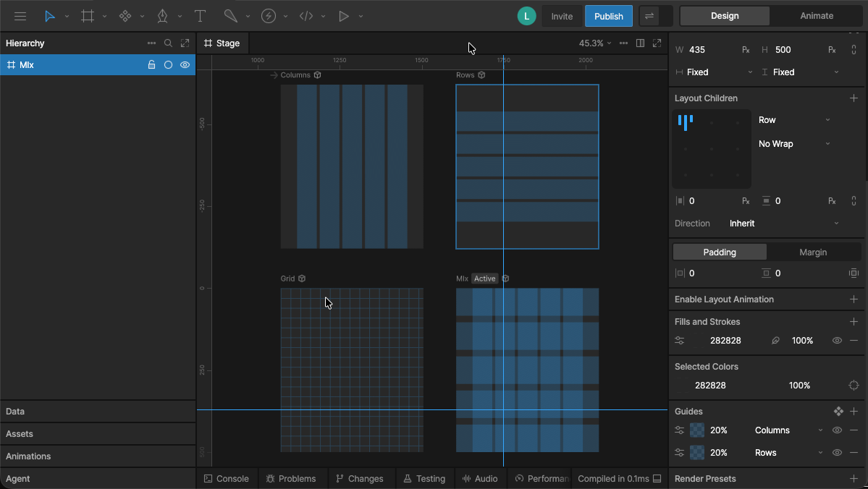868x489 pixels.
Task: Toggle visibility of 282828 fill
Action: [837, 341]
